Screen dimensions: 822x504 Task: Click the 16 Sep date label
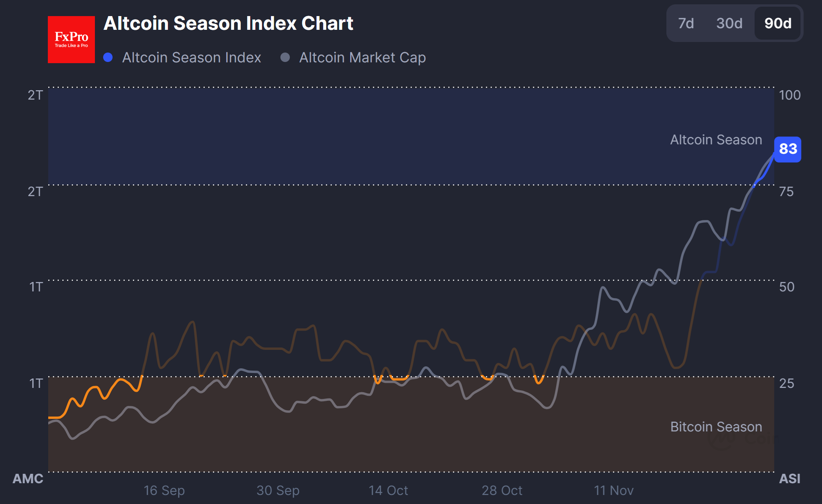[164, 490]
